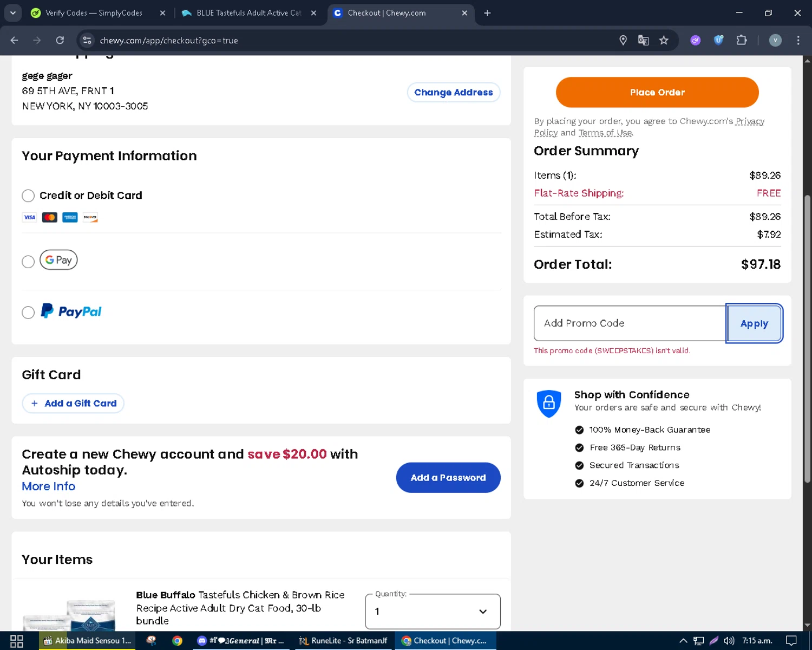Screen dimensions: 812x650
Task: Open the volume control in system tray
Action: coord(729,641)
